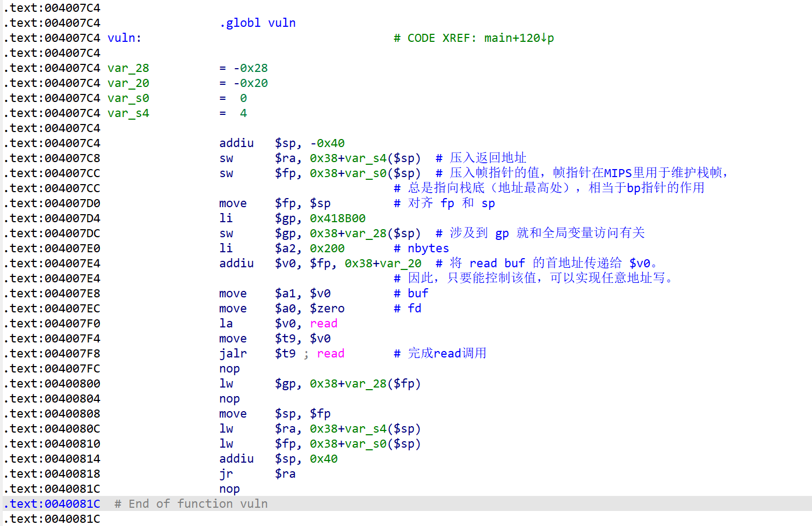
Task: Click the '# nbytes' comment
Action: (421, 249)
